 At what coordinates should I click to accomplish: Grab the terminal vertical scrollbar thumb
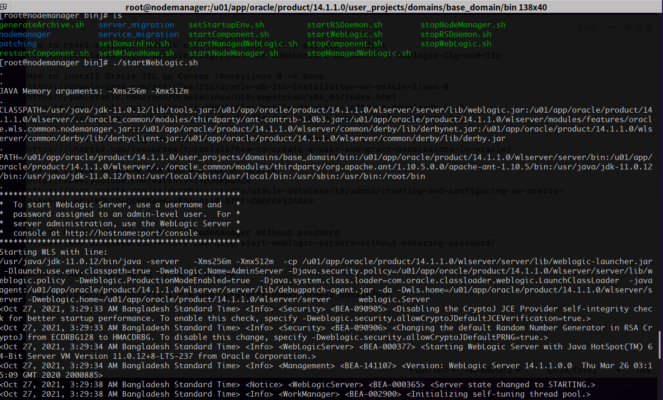pos(659,346)
